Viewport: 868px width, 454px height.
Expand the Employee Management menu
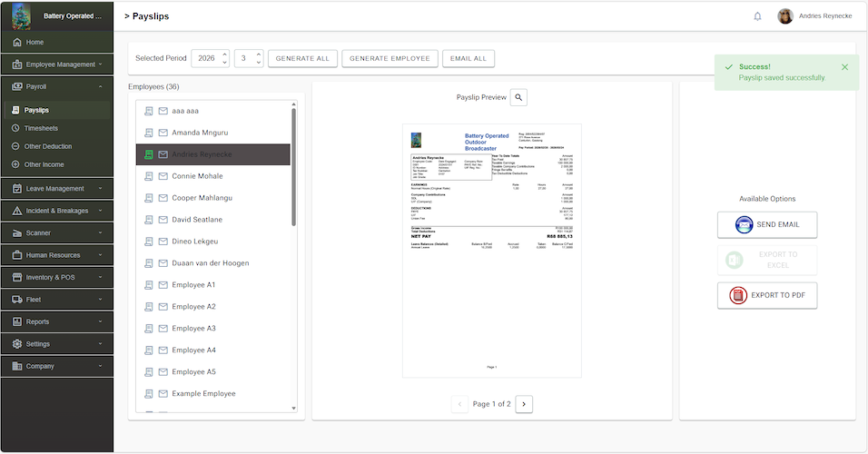pos(57,64)
